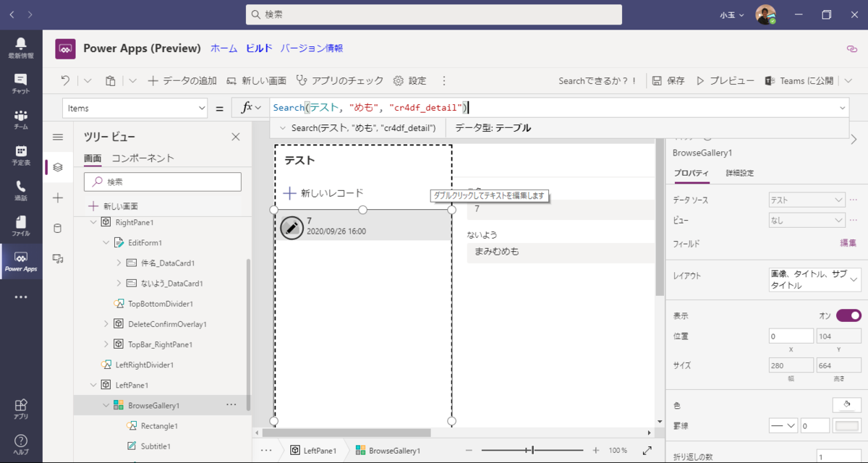Click the user profile avatar
Image resolution: width=868 pixels, height=463 pixels.
tap(765, 14)
